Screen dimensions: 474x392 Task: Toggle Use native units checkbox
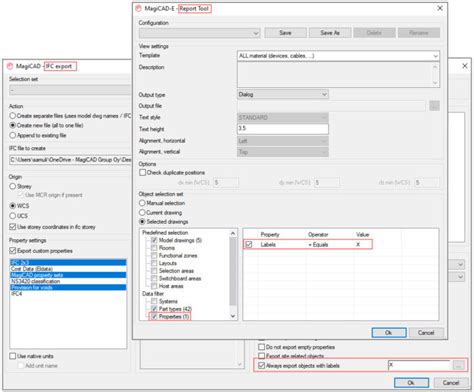[x=13, y=356]
